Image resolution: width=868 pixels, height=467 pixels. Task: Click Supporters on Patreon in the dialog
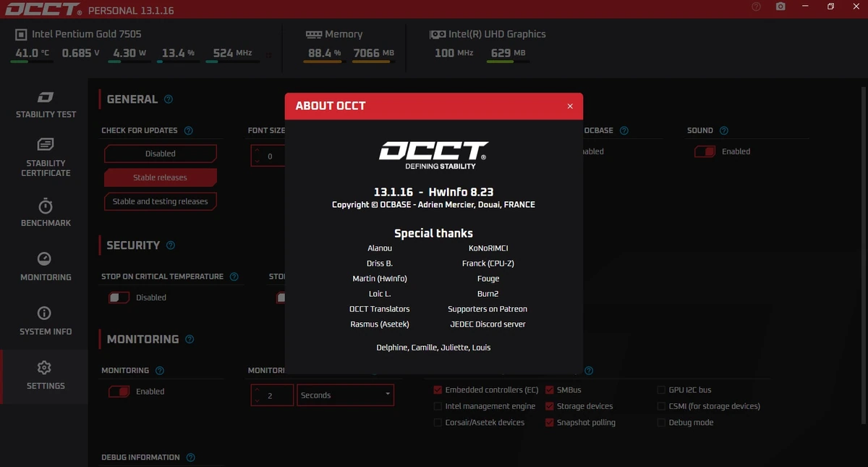click(488, 309)
